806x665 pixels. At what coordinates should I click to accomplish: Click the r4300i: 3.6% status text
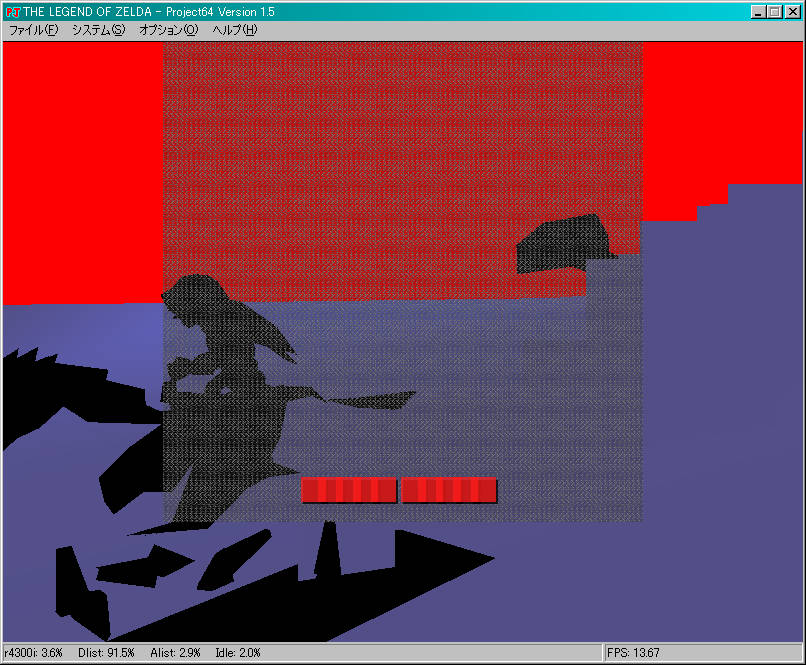(33, 653)
